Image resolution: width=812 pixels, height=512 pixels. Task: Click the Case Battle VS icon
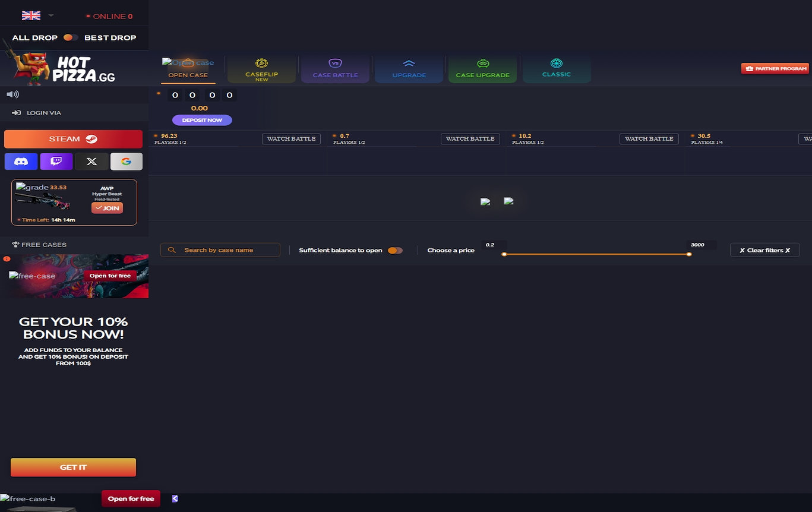click(335, 64)
